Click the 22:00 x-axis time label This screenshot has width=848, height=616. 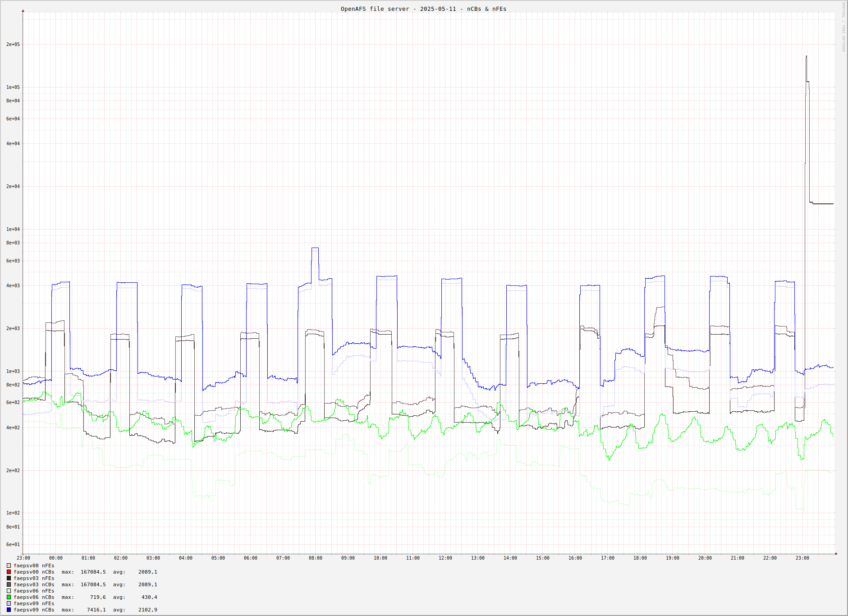pos(770,558)
